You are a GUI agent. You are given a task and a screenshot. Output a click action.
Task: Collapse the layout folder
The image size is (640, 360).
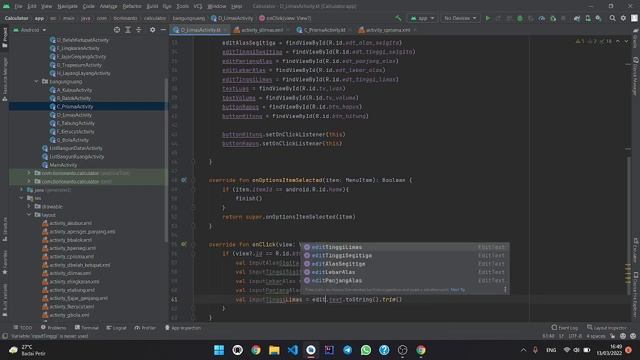pyautogui.click(x=29, y=215)
